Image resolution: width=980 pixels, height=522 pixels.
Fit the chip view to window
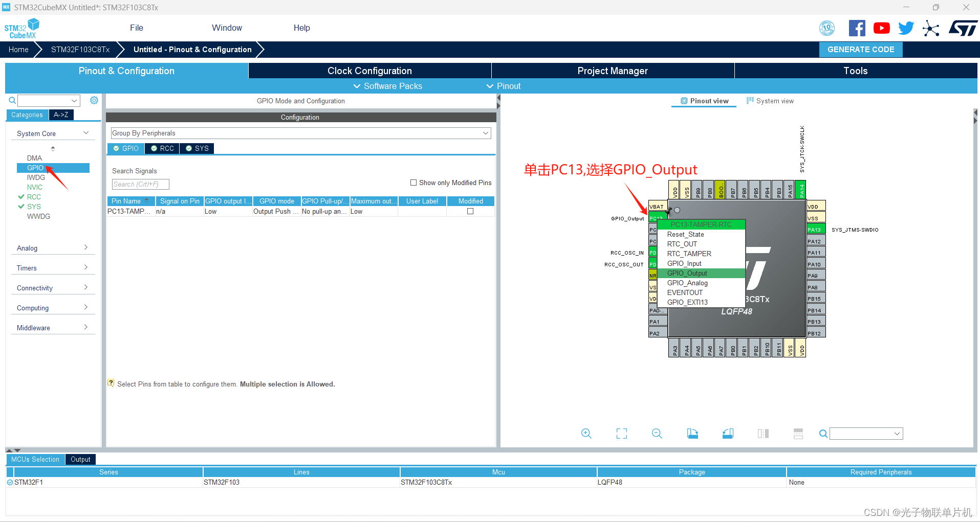click(622, 434)
